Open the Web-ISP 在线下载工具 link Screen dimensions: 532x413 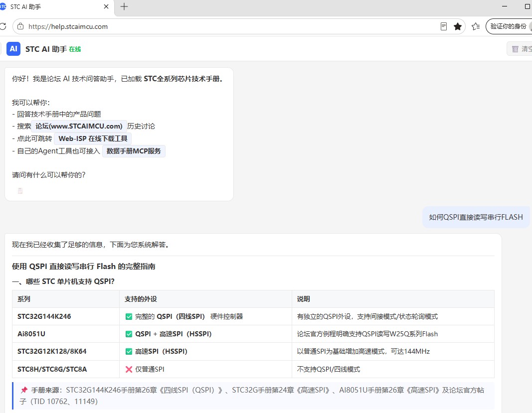point(93,138)
